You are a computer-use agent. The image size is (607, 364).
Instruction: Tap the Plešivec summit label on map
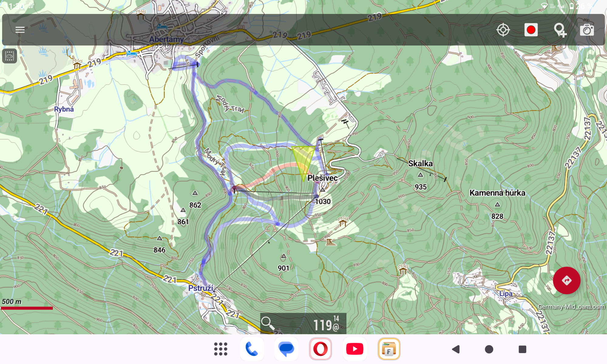(x=322, y=178)
